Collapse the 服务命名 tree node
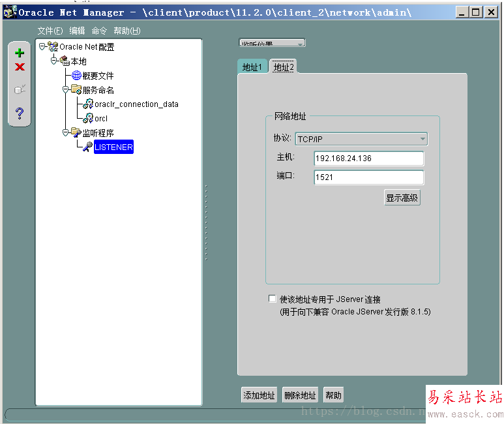This screenshot has width=504, height=424. (x=66, y=90)
